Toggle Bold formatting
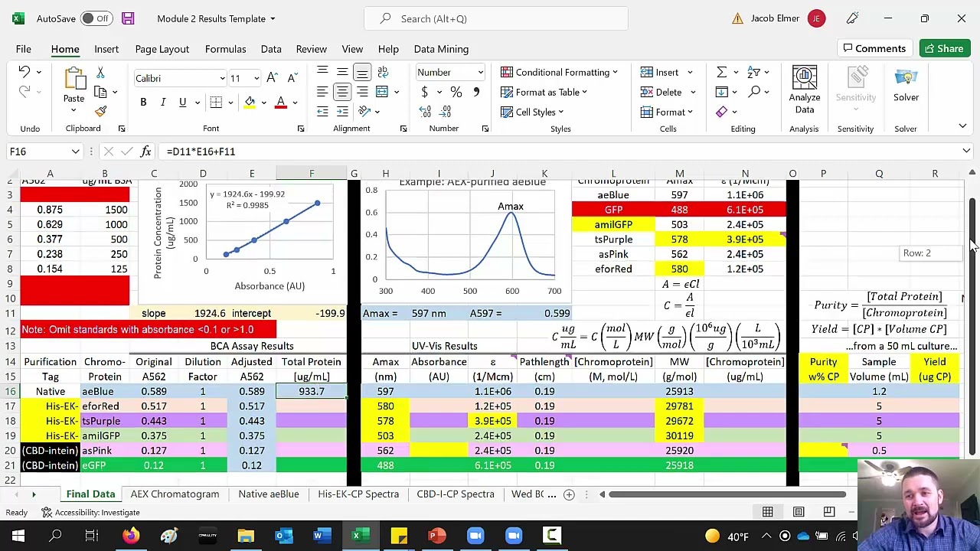 (x=143, y=103)
